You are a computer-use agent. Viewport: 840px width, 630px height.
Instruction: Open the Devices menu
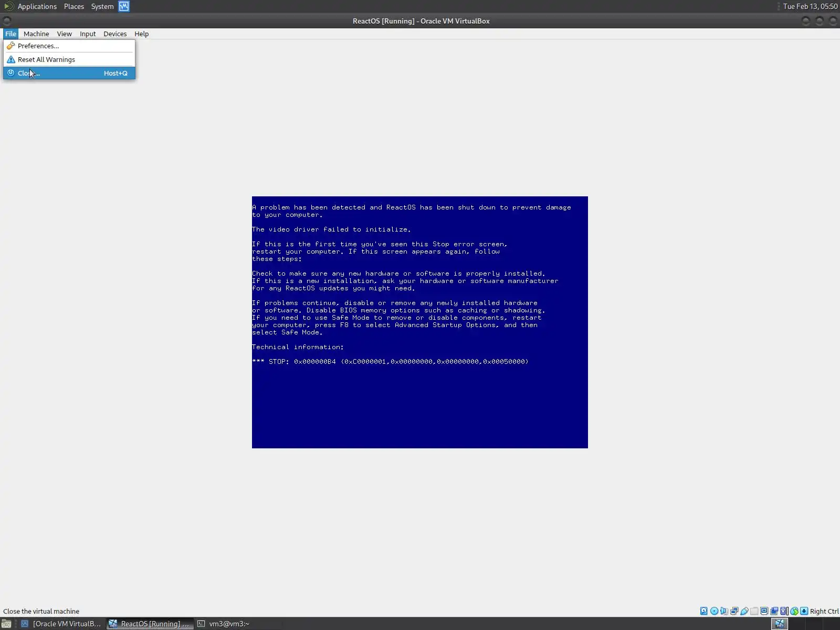click(115, 34)
